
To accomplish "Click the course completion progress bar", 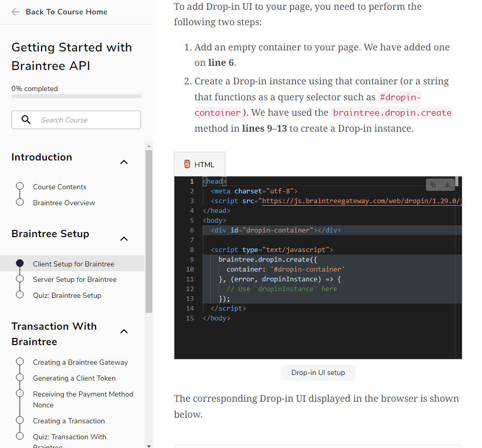I will [76, 96].
